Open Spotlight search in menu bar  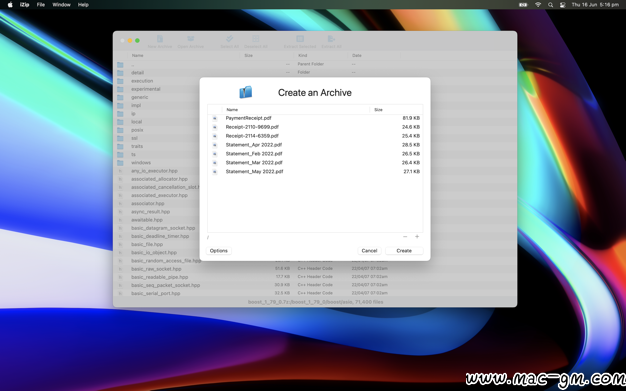(551, 5)
